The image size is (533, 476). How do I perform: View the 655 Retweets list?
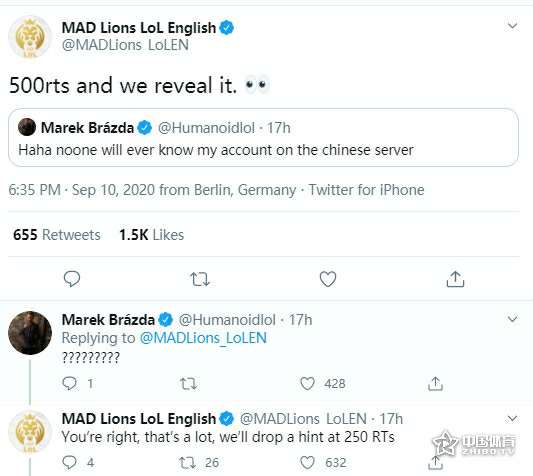click(x=57, y=235)
